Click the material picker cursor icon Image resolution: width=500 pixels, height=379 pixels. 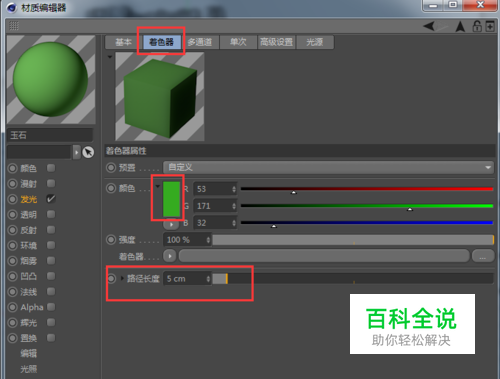pos(88,152)
